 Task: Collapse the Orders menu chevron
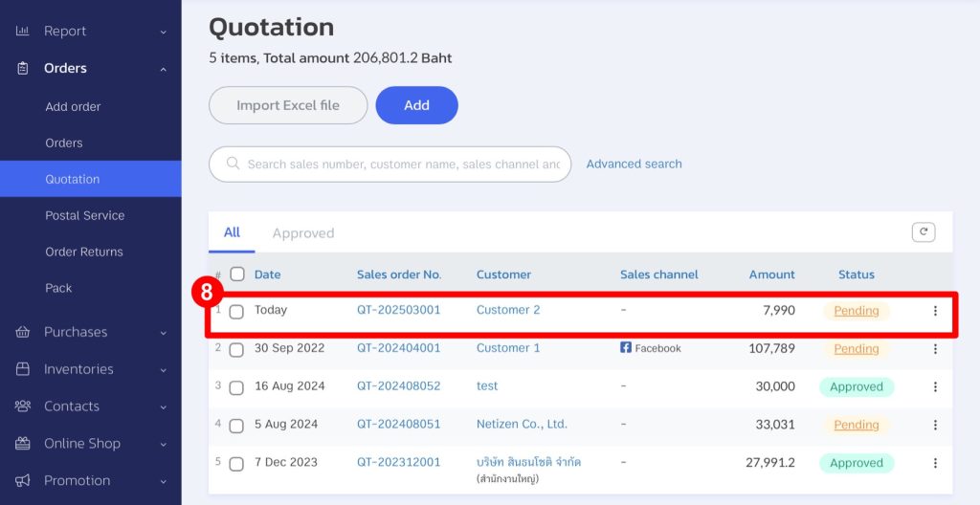point(163,69)
